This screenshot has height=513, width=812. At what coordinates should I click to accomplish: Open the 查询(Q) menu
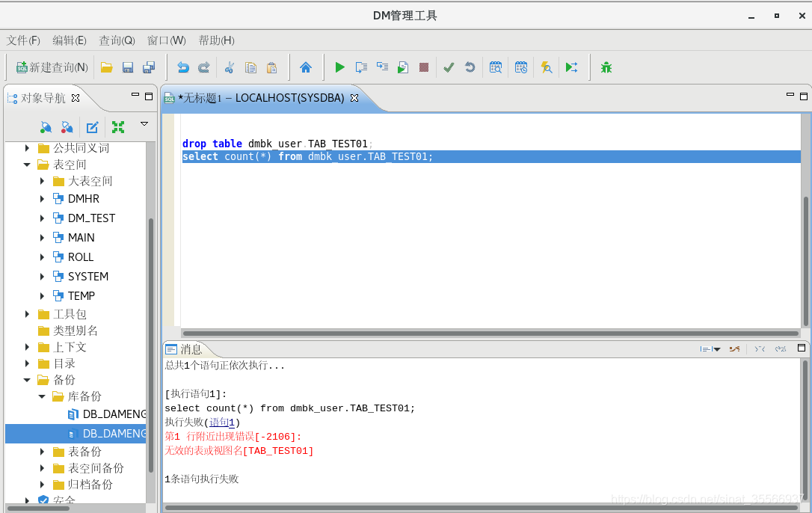tap(117, 40)
